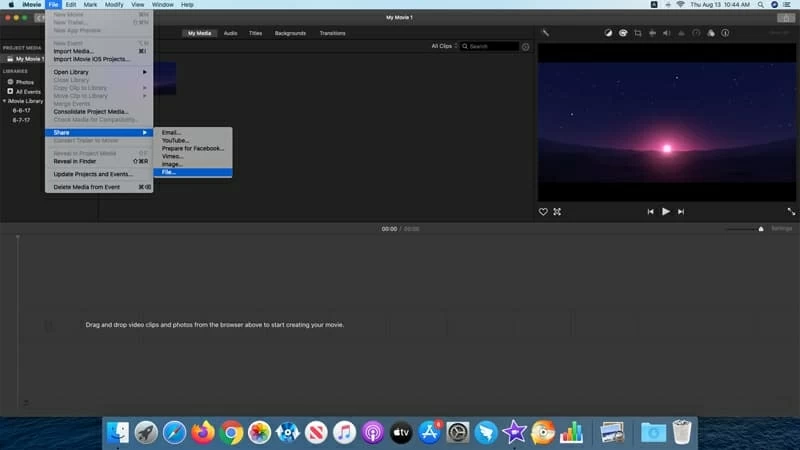Screen dimensions: 800x450
Task: Collapse the iMovie Library disclosure triangle
Action: pos(5,101)
